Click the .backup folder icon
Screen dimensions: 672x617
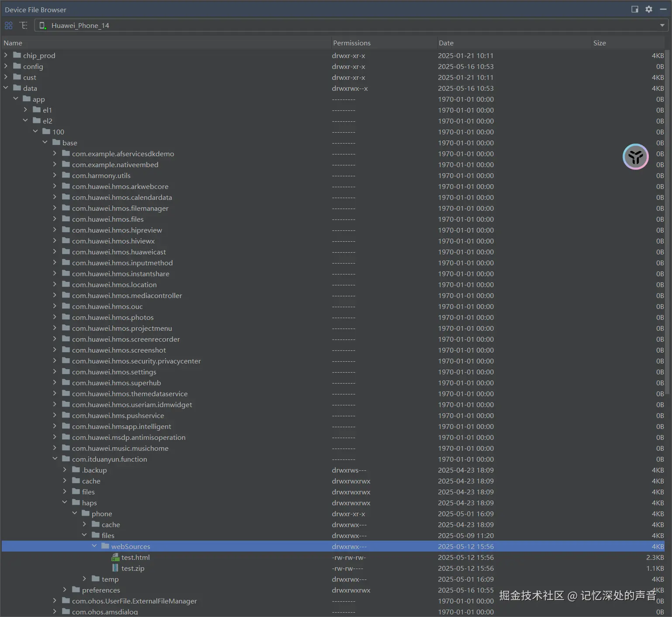pyautogui.click(x=76, y=470)
